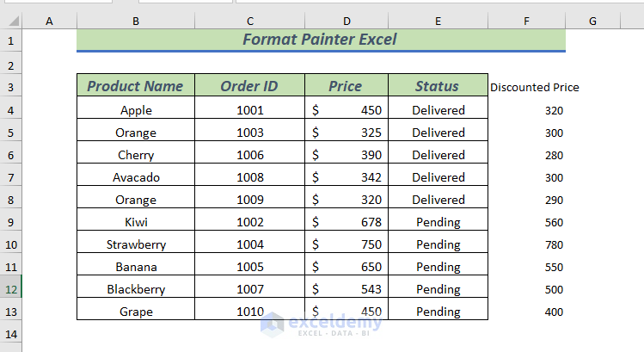Click the Order ID 1010 cell
This screenshot has height=352, width=644.
pyautogui.click(x=249, y=312)
